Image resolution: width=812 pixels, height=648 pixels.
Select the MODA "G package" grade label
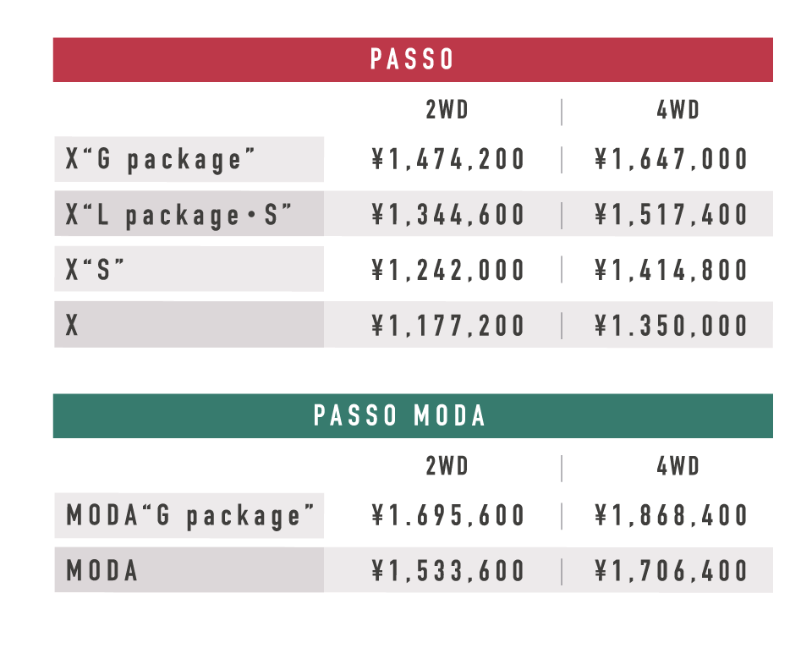(x=189, y=516)
